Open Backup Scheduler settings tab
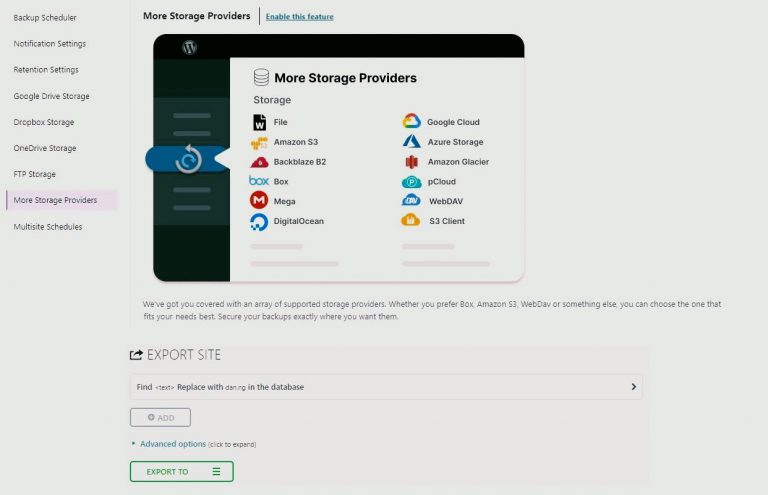The width and height of the screenshot is (768, 495). (45, 18)
